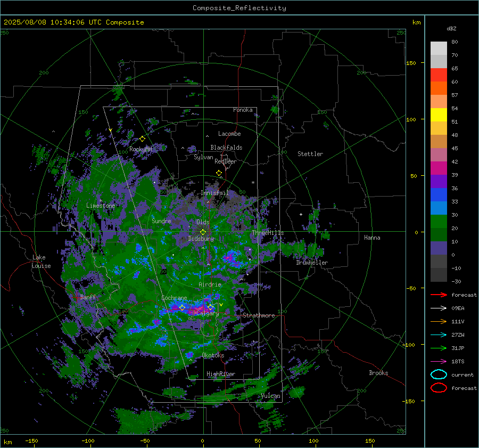Click the Hanna city label
Viewport: 479px width, 448px height.
click(372, 238)
